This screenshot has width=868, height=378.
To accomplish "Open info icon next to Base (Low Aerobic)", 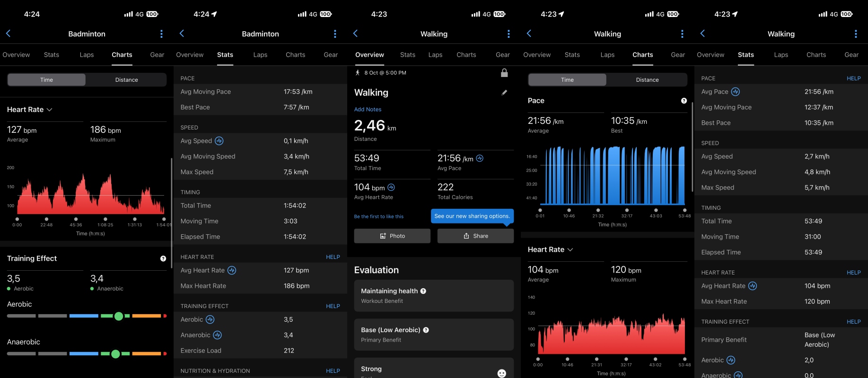I will click(426, 330).
